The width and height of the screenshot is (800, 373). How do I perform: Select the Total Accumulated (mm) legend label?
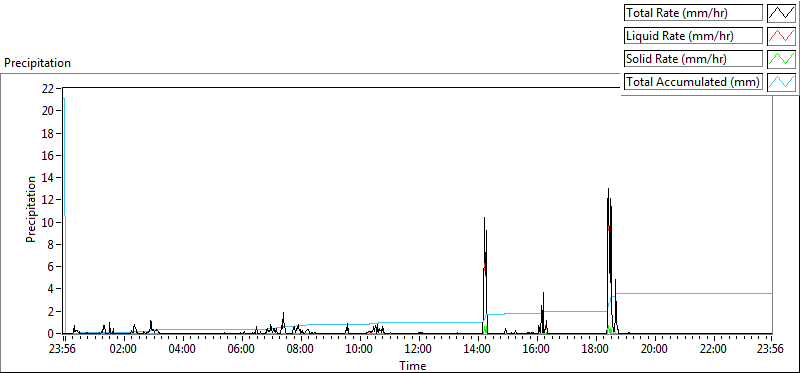[x=693, y=81]
